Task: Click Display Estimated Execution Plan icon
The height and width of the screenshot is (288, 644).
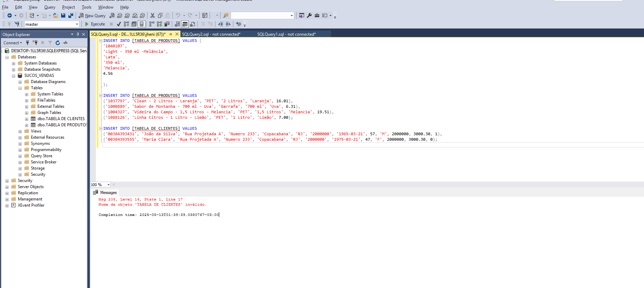Action: click(126, 24)
